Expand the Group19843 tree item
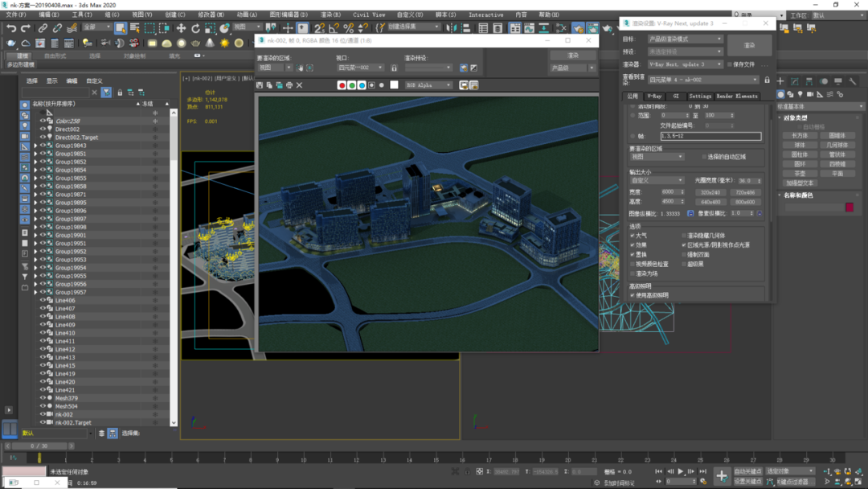 click(x=35, y=146)
